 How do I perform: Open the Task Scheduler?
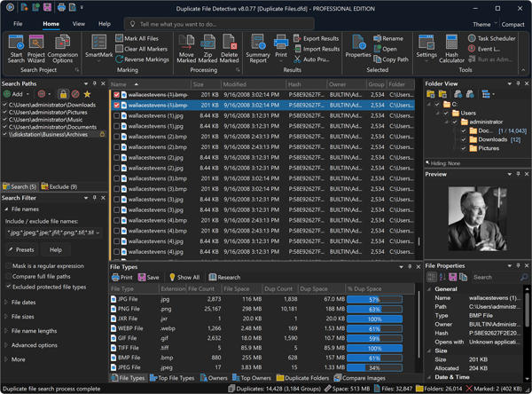click(491, 38)
